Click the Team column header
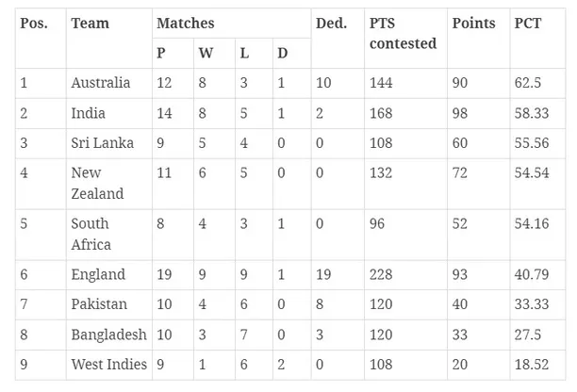This screenshot has width=577, height=392. pos(88,23)
